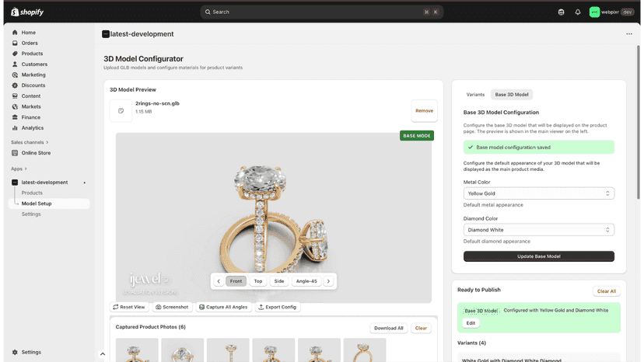Image resolution: width=644 pixels, height=362 pixels.
Task: Open the Sidekick icon in top bar
Action: [561, 12]
